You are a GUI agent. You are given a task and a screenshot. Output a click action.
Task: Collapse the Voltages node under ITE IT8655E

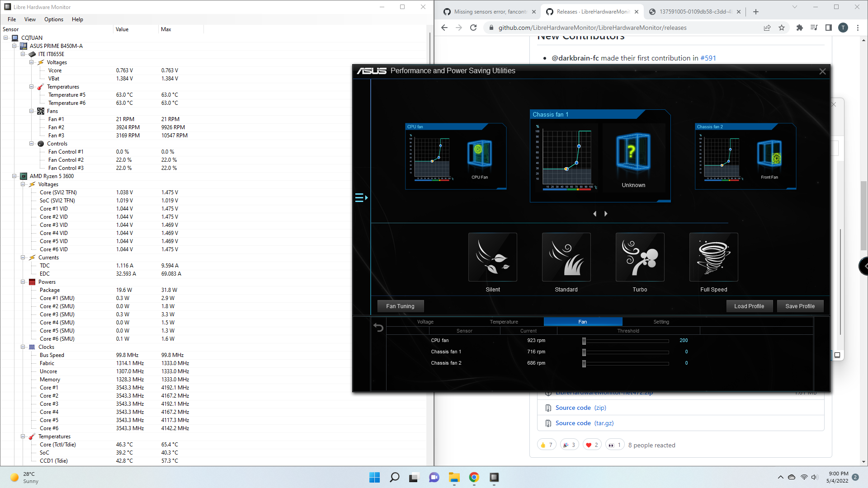32,62
